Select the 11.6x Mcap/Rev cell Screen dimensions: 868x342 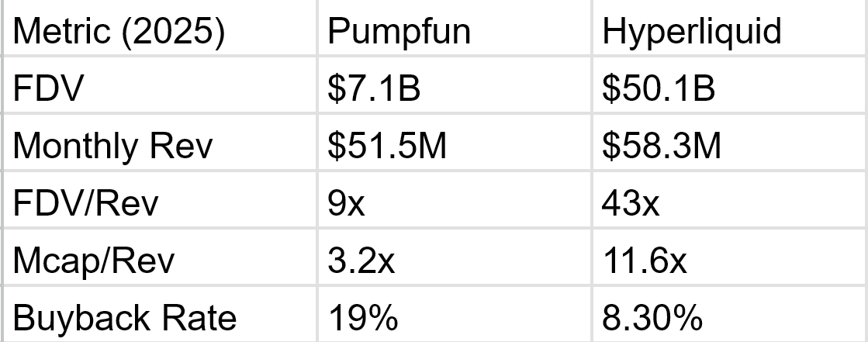(x=645, y=261)
